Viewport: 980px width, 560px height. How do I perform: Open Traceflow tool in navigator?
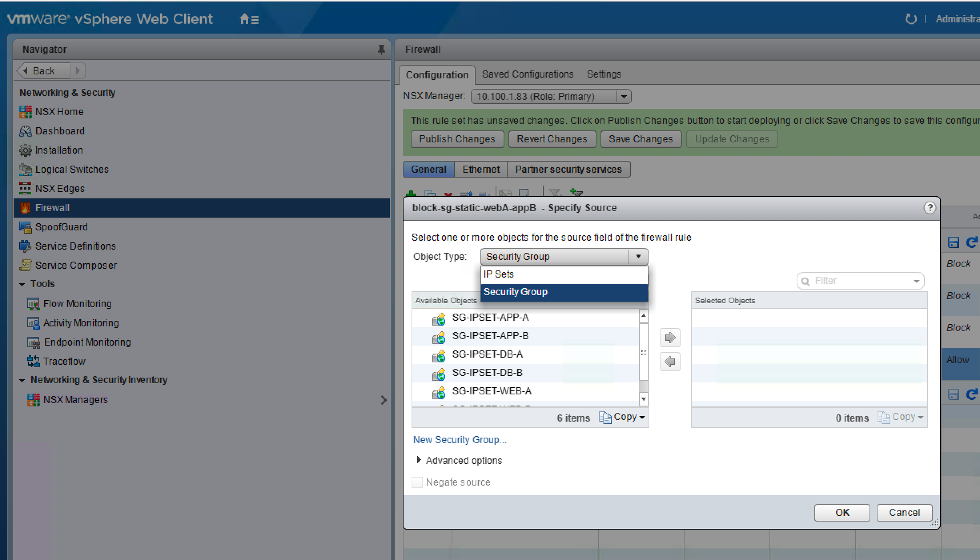point(64,361)
